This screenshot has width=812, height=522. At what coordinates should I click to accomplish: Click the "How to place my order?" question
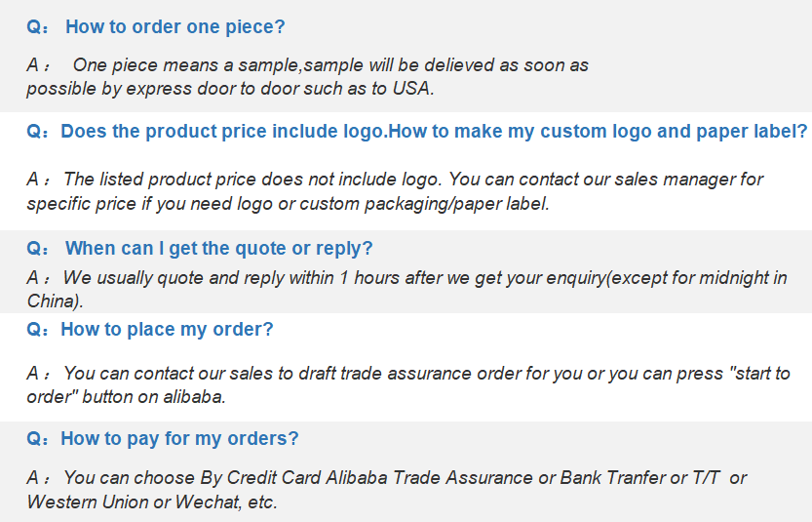click(x=167, y=330)
